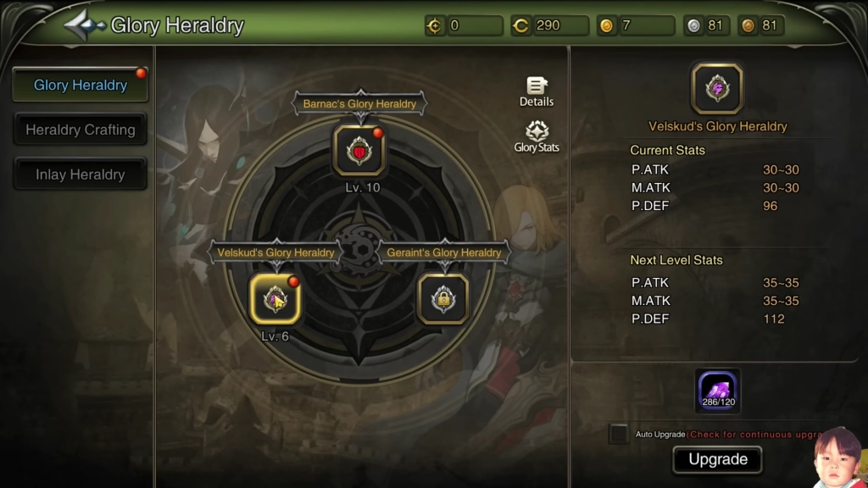Open the Inlay Heraldry tab

coord(81,175)
